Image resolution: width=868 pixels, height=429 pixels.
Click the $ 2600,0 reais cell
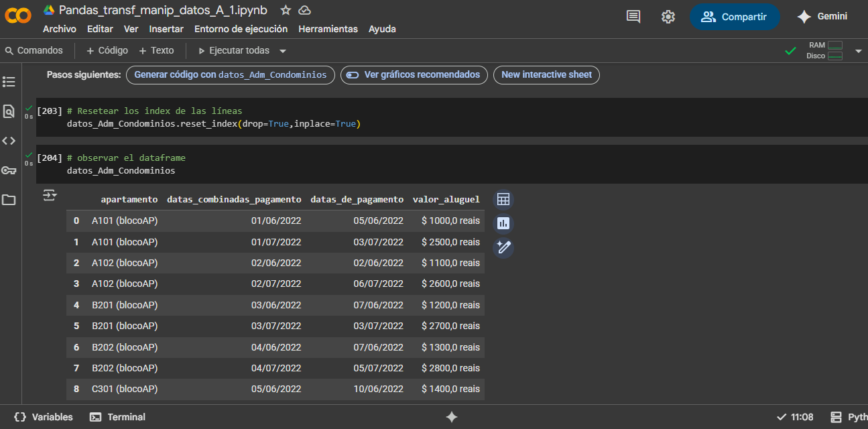(x=451, y=284)
